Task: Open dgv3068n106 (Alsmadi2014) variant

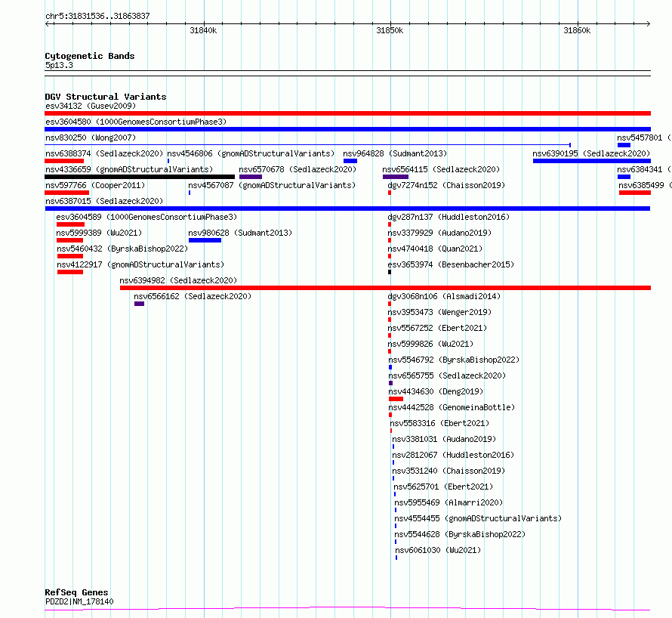Action: (444, 296)
